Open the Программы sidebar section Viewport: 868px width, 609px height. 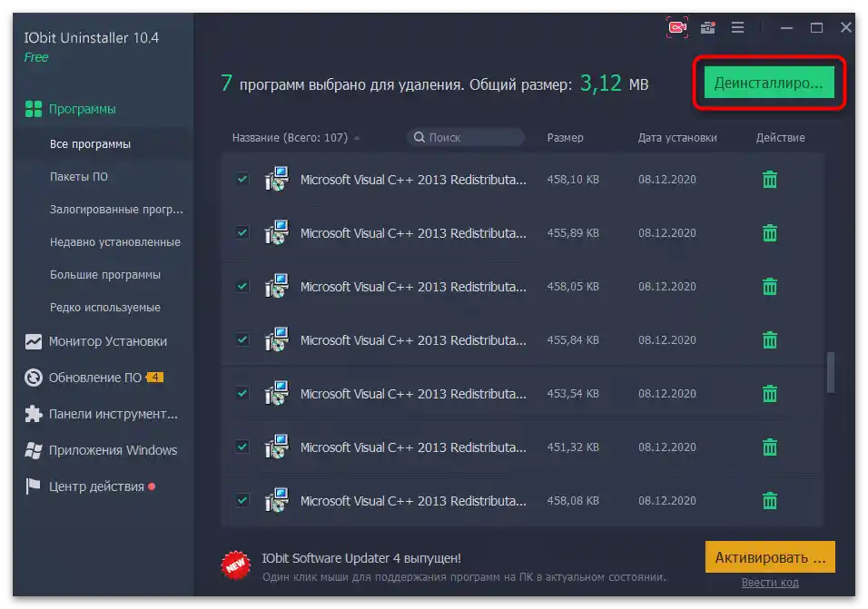[82, 110]
